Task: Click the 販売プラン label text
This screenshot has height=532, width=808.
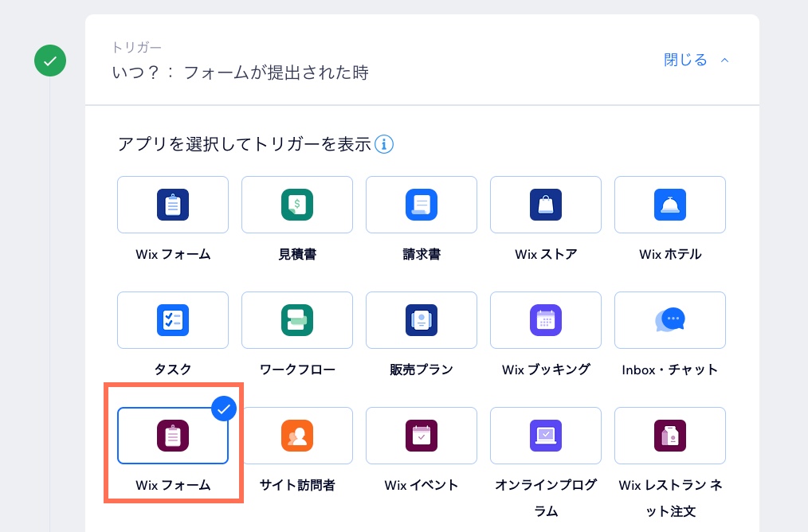Action: [x=422, y=370]
